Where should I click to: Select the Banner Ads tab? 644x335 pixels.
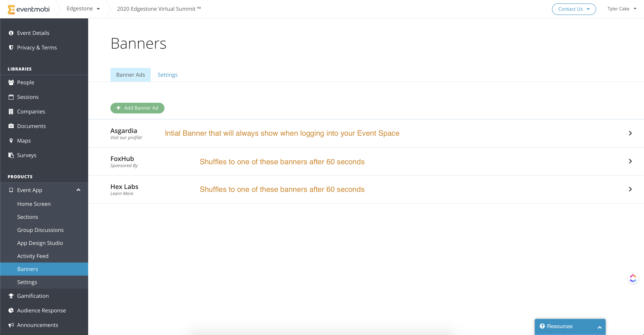(x=131, y=75)
